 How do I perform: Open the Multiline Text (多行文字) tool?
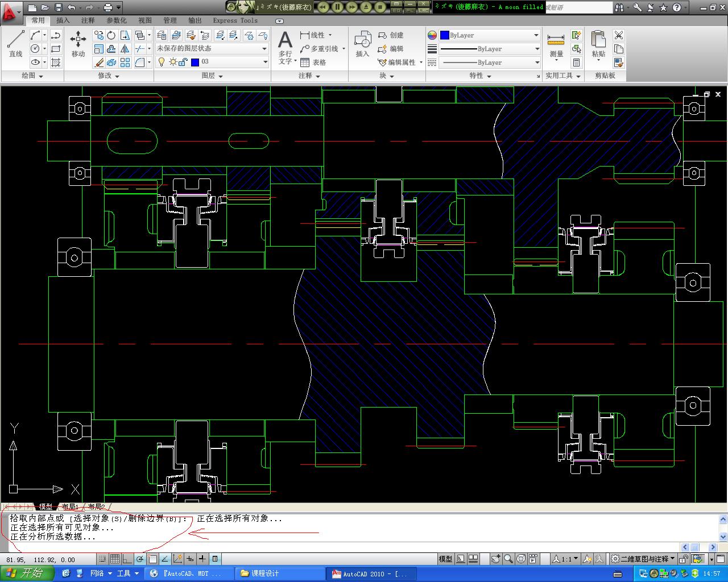point(286,47)
